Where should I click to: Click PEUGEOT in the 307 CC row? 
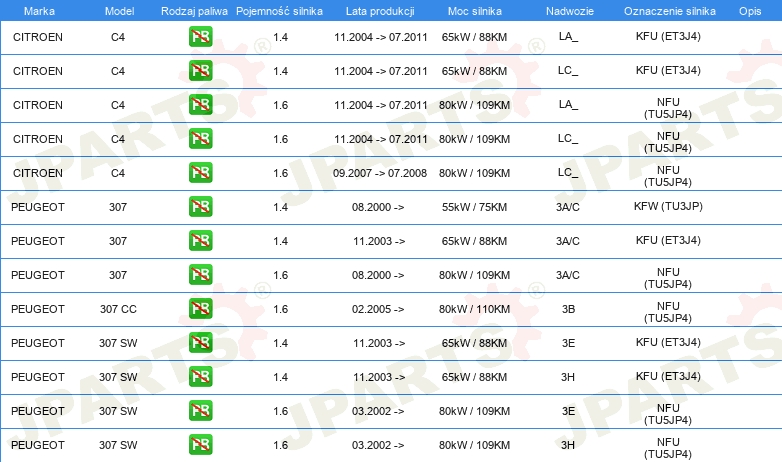coord(38,309)
